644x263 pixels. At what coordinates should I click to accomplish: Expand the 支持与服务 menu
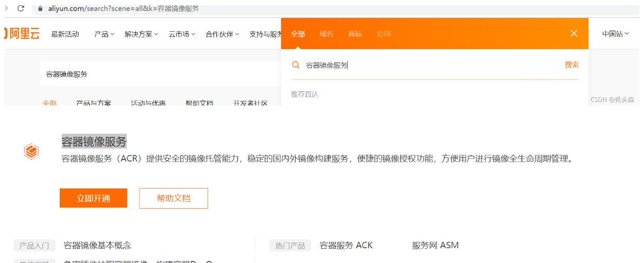coord(265,34)
